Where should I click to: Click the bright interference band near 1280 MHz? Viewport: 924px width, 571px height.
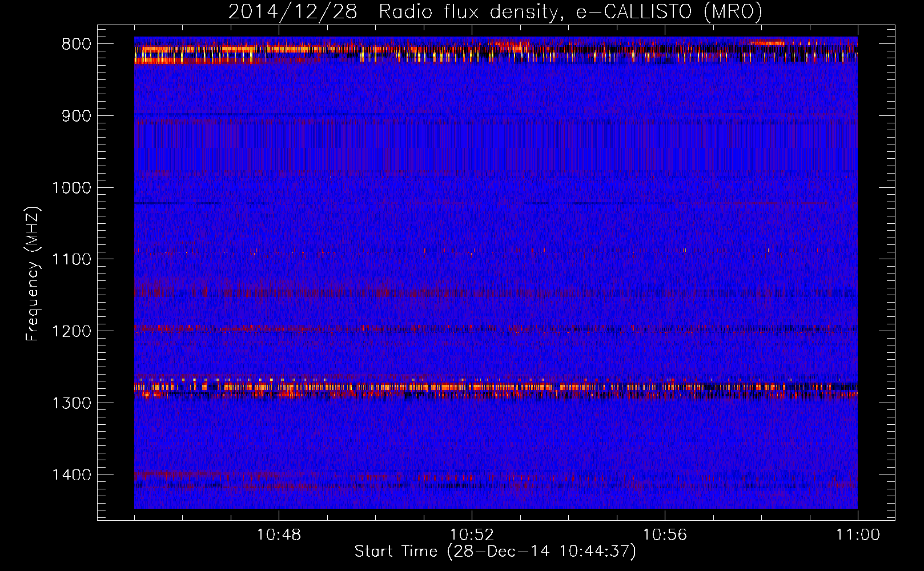(x=496, y=388)
